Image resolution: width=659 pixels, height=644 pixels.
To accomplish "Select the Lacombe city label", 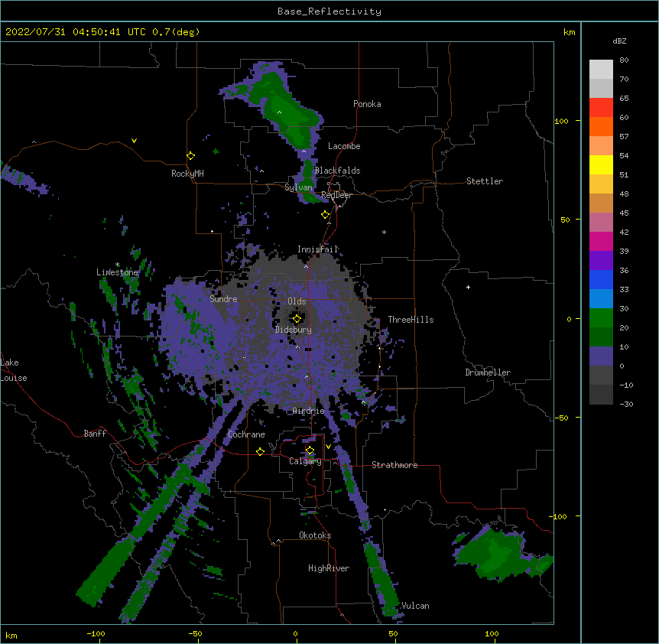I will pyautogui.click(x=344, y=146).
